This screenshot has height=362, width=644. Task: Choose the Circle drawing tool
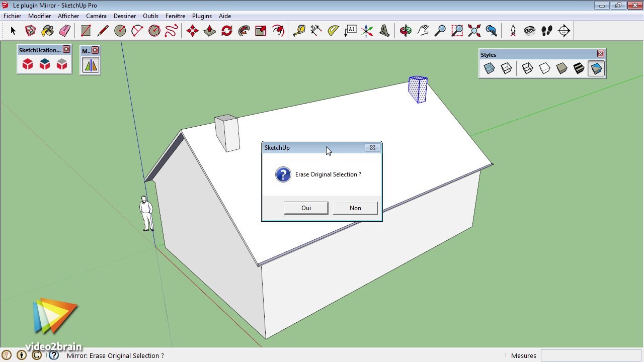tap(120, 31)
